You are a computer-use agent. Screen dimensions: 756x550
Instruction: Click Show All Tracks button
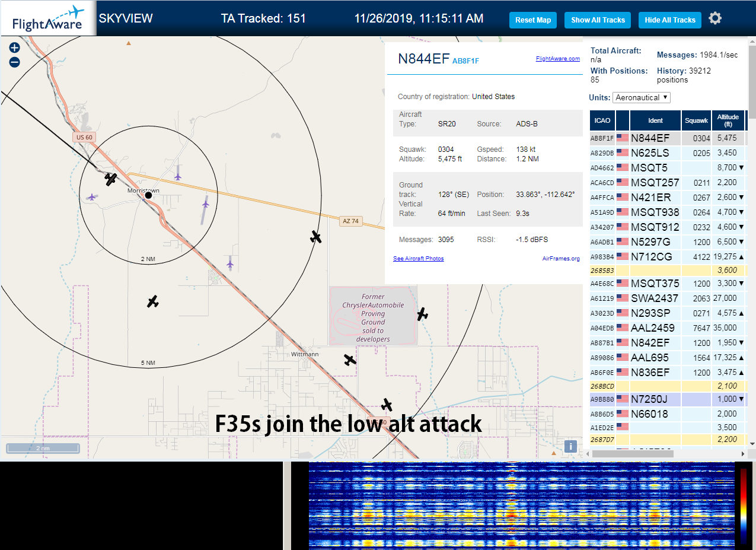click(598, 20)
